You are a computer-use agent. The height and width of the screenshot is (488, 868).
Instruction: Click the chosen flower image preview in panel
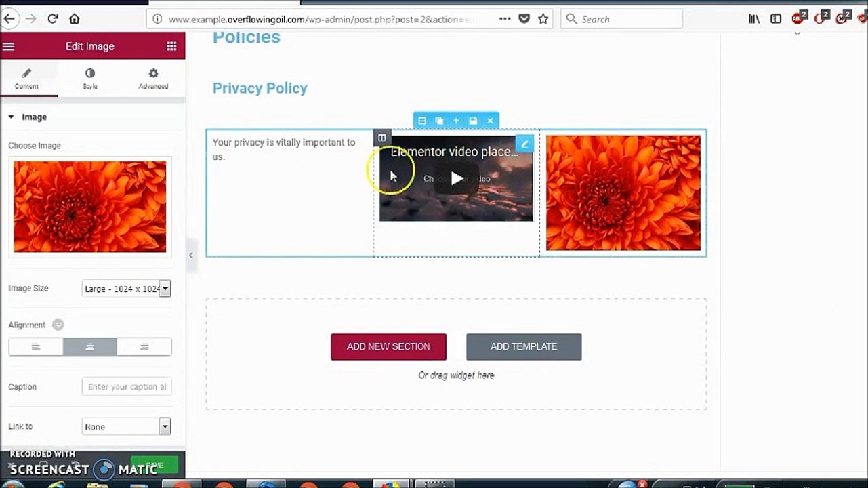(x=89, y=206)
